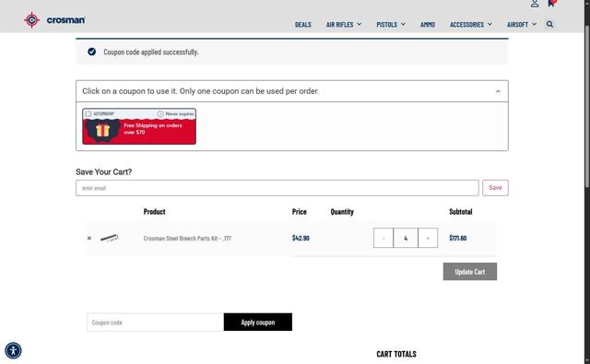Expand Airsoft menu
This screenshot has width=590, height=364.
tap(522, 25)
